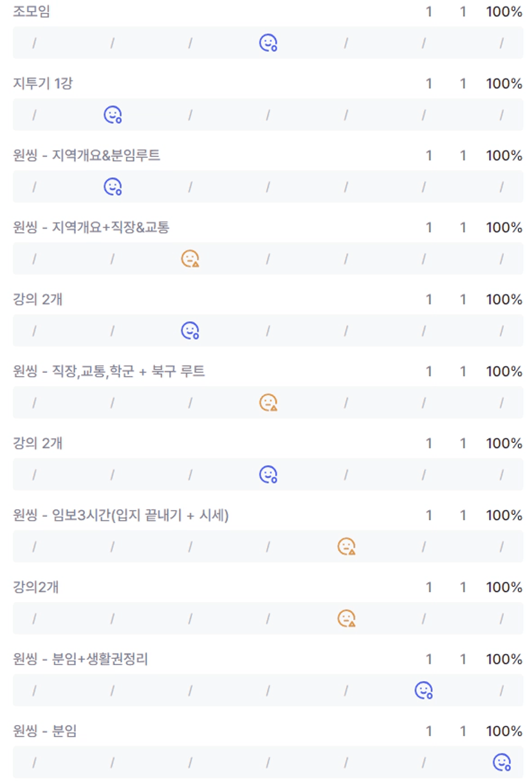Click 100% beside 원씽 - 직장,교통,학군 + 북구 루트
The width and height of the screenshot is (532, 781).
[504, 372]
